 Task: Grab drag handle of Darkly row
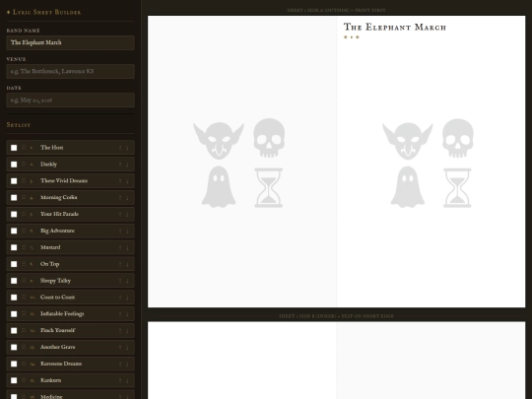[x=24, y=165]
